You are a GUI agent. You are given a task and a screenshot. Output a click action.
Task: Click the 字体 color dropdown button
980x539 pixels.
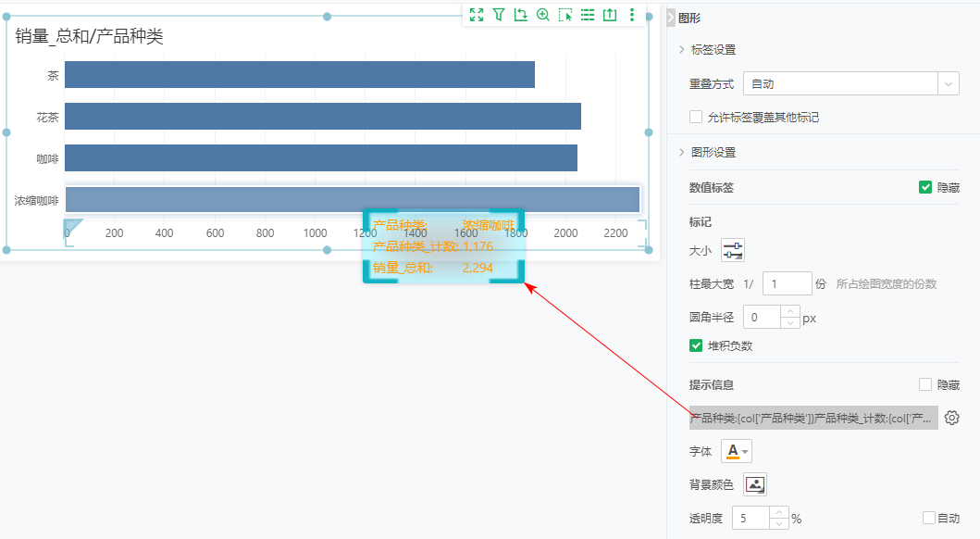pos(736,451)
